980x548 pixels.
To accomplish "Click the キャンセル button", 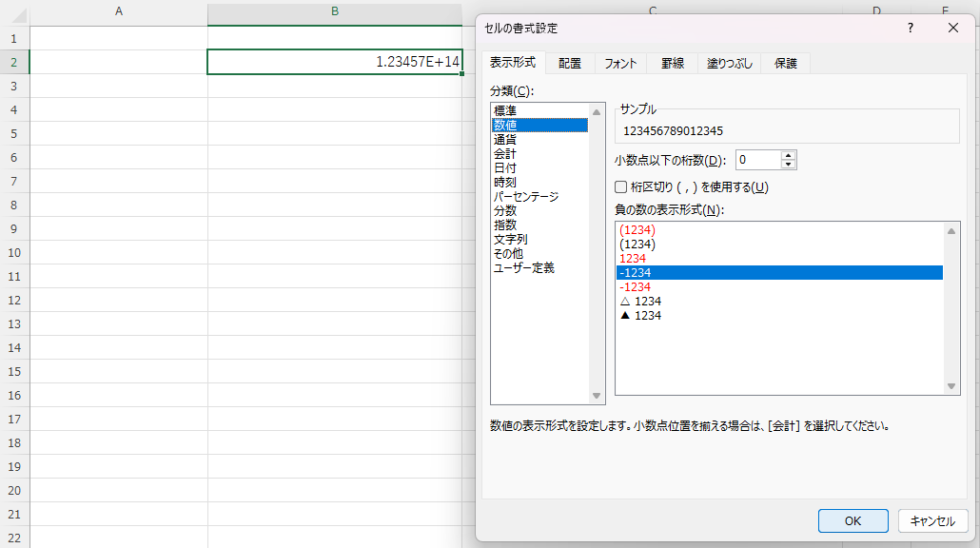I will point(932,521).
